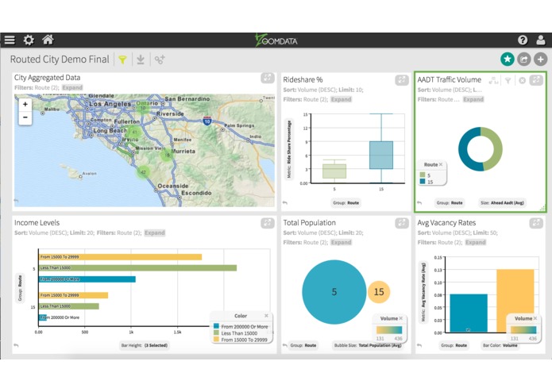The image size is (552, 392).
Task: Share the dashboard via share icon
Action: click(x=524, y=59)
